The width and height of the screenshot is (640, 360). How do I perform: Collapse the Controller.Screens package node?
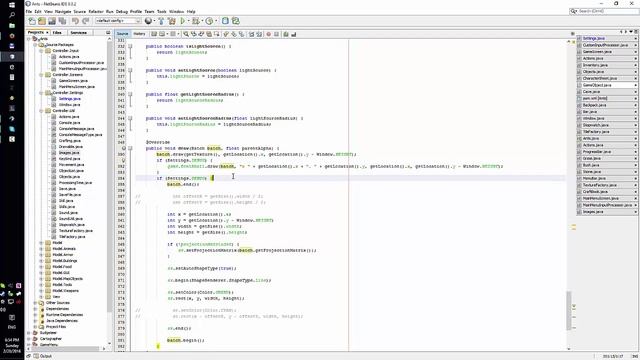41,75
